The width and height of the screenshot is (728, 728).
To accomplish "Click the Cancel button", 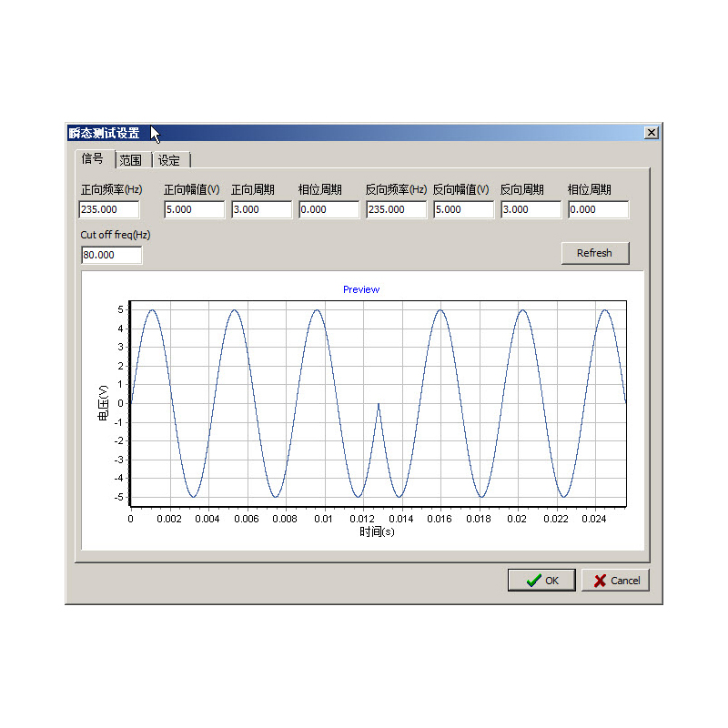I will pyautogui.click(x=615, y=581).
